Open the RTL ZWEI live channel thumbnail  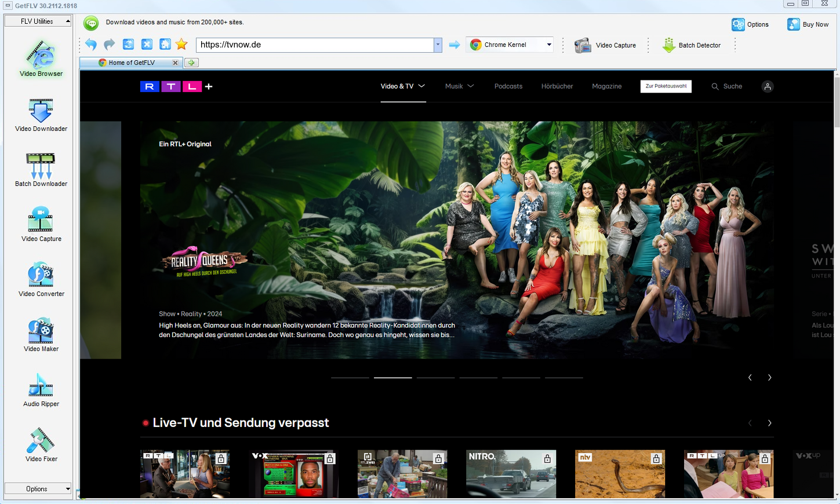tap(402, 474)
